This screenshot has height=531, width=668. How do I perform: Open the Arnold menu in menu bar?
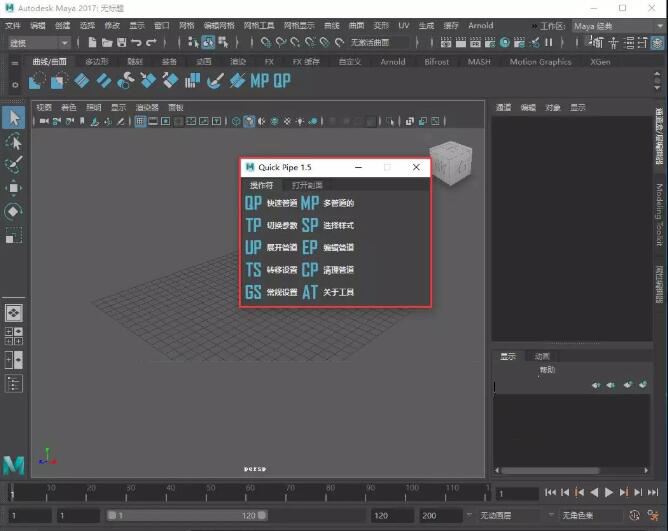click(481, 26)
